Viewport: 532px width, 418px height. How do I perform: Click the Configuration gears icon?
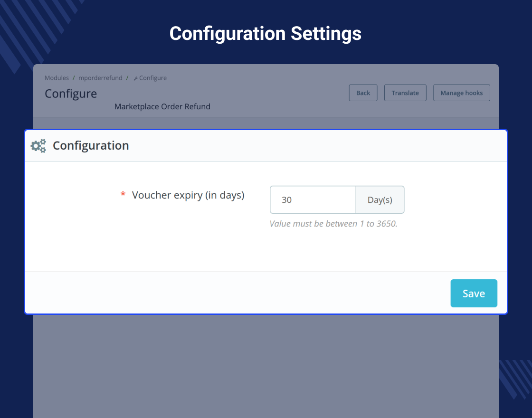pos(38,146)
